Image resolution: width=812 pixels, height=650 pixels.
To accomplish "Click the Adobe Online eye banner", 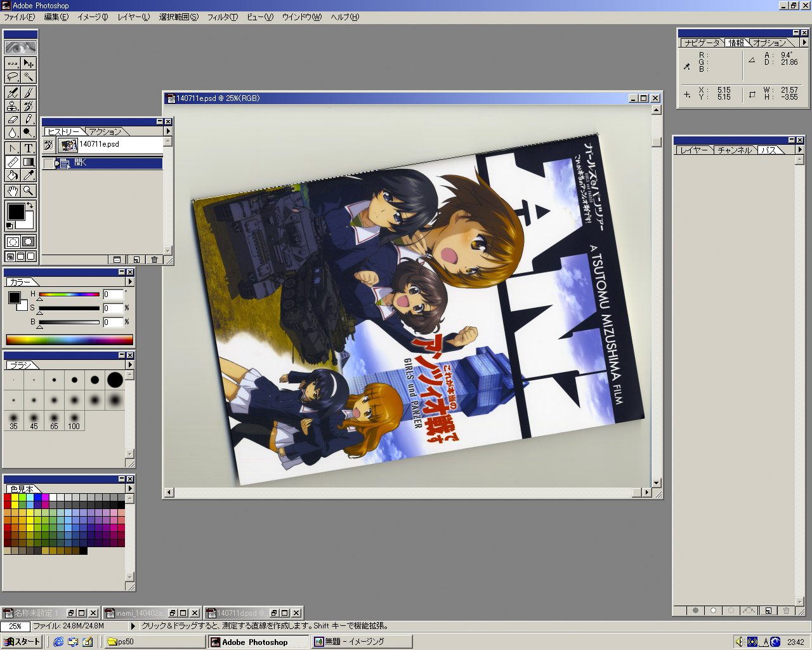I will 21,48.
